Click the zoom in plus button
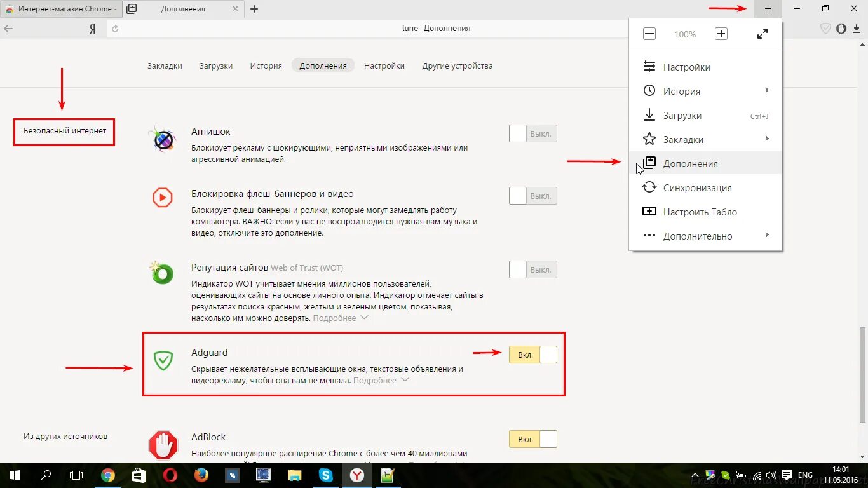Viewport: 868px width, 488px height. (721, 34)
